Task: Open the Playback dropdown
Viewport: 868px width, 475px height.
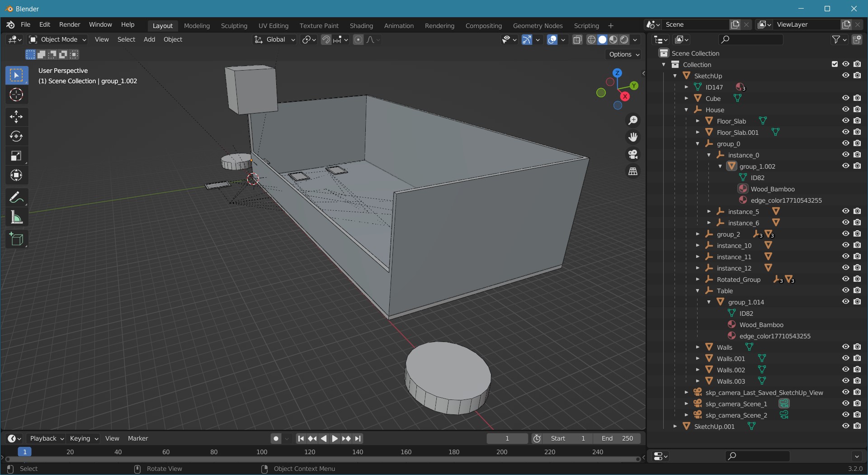Action: click(x=47, y=438)
